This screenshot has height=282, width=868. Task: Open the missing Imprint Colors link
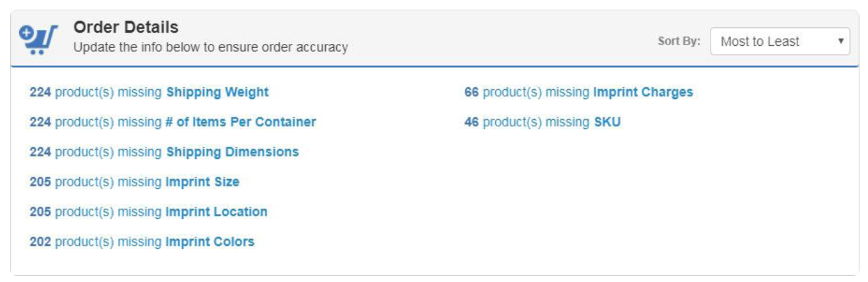point(142,242)
